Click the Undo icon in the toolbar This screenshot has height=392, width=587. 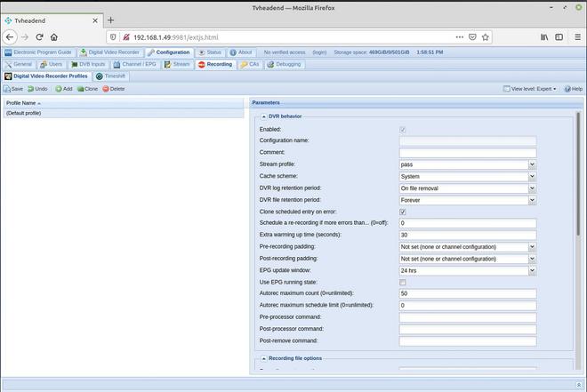[31, 89]
